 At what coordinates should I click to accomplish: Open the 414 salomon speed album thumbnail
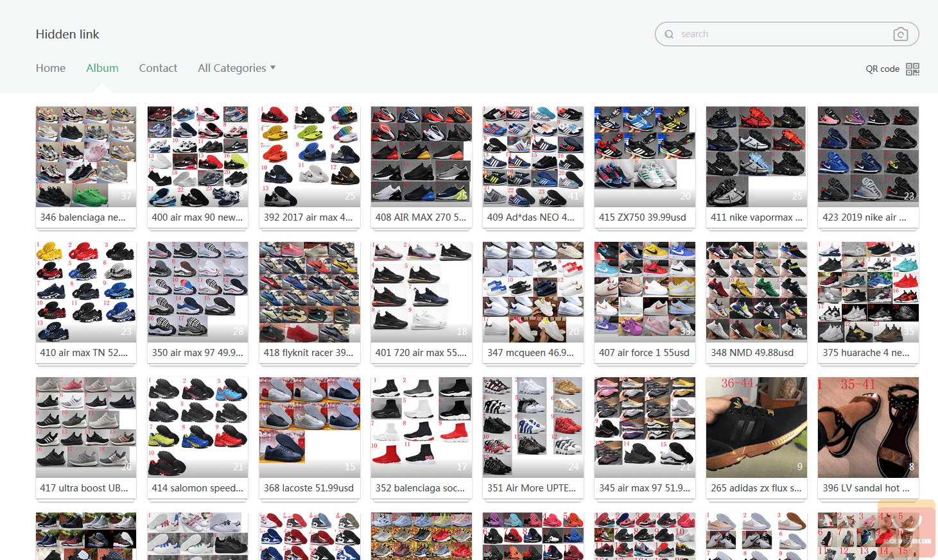click(x=198, y=427)
